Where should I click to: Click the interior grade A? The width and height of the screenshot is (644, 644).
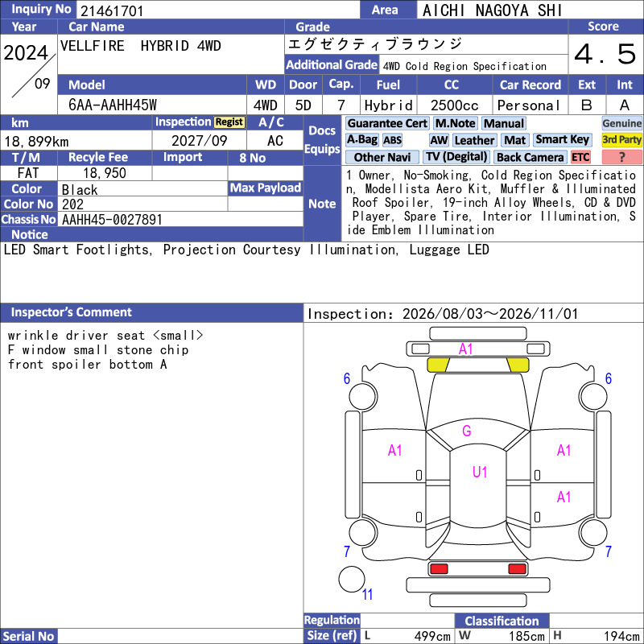pyautogui.click(x=625, y=105)
